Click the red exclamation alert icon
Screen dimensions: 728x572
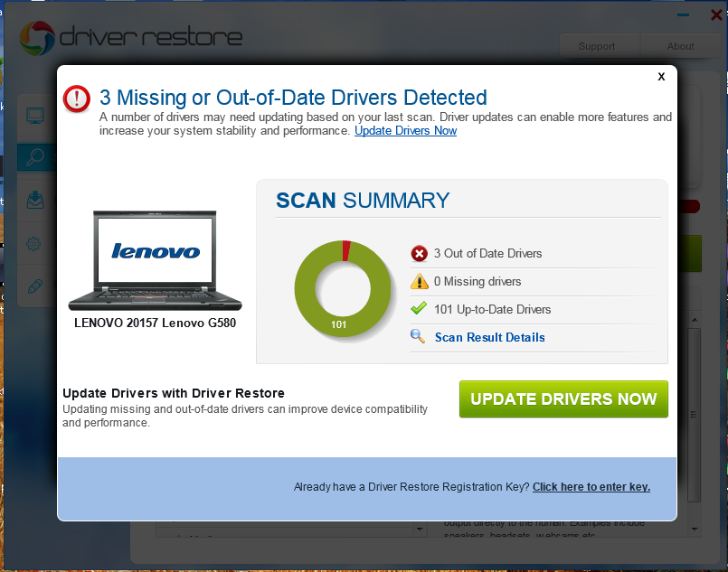pos(77,98)
